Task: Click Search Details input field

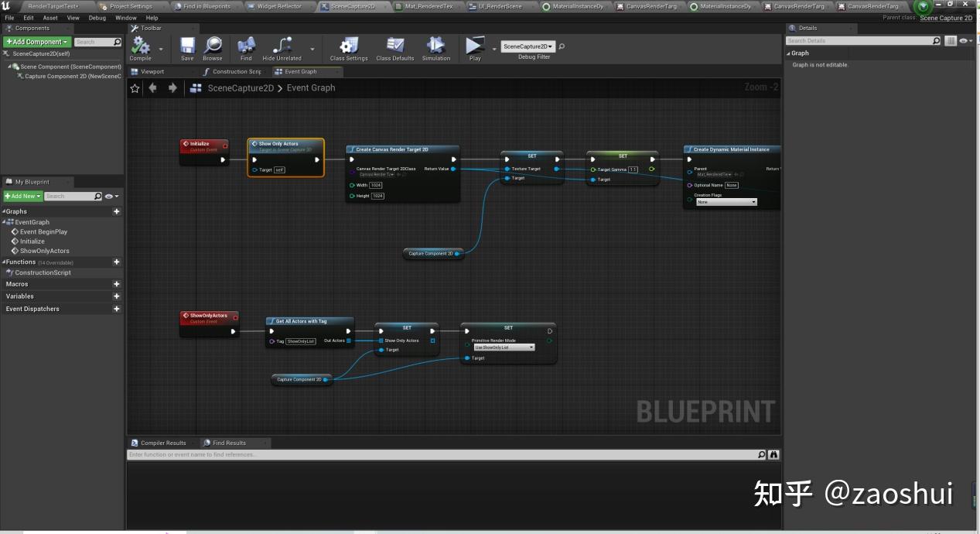Action: (859, 41)
